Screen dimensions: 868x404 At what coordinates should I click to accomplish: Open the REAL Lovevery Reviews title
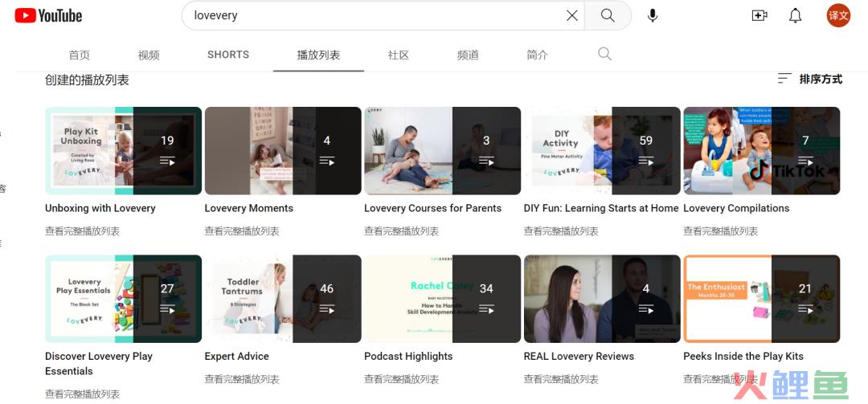pos(579,357)
